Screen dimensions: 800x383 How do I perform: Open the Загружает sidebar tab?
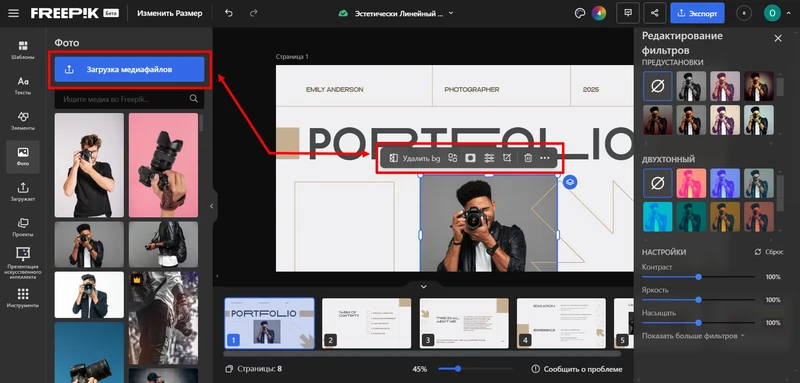point(22,192)
